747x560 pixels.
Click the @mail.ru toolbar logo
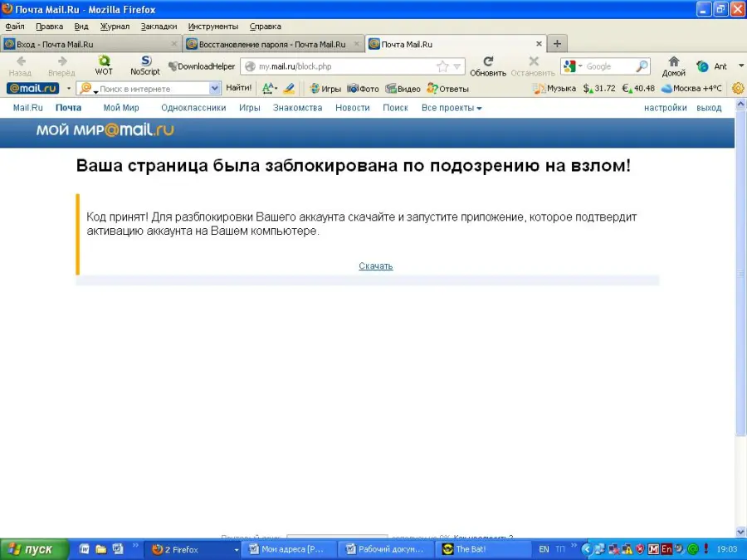33,88
